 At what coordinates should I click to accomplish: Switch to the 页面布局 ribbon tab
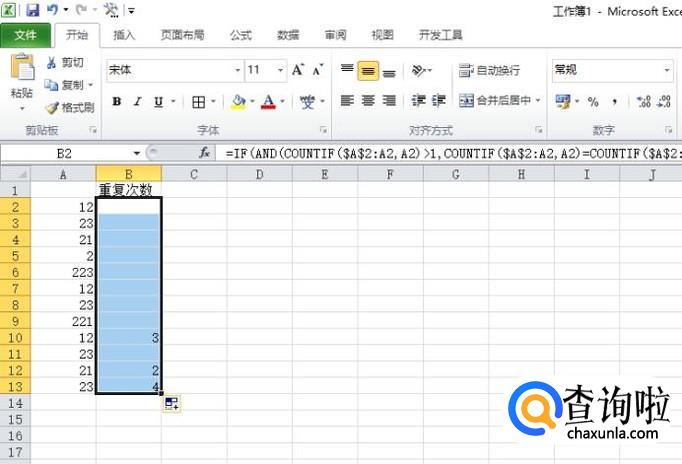coord(182,35)
